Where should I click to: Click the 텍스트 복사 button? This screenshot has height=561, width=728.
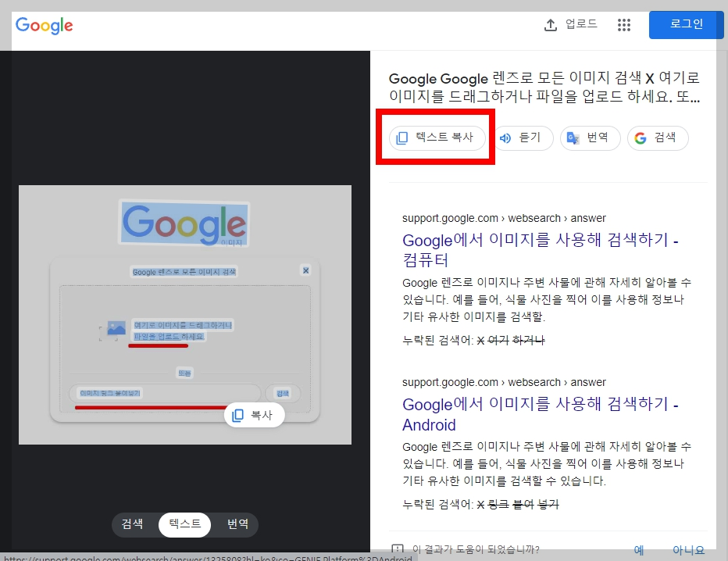coord(437,138)
